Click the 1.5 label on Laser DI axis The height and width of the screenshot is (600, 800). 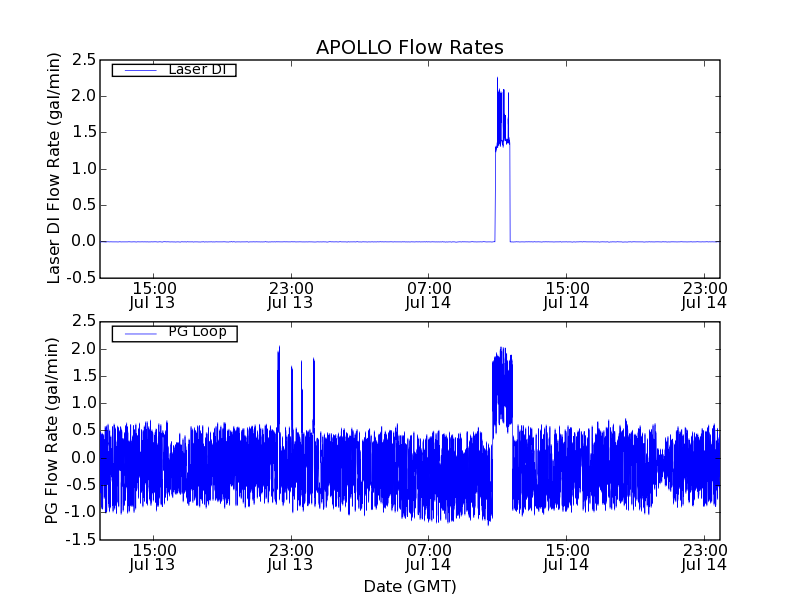(84, 133)
